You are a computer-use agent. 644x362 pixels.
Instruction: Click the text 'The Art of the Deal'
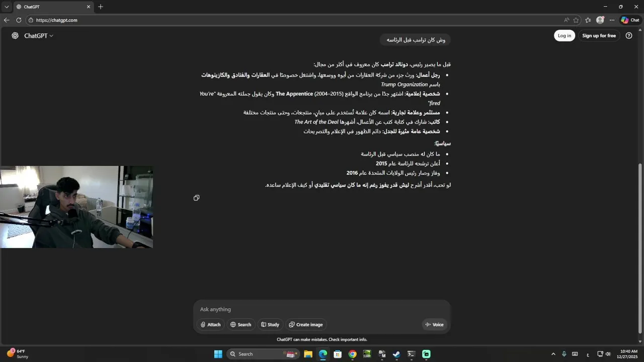(x=316, y=122)
